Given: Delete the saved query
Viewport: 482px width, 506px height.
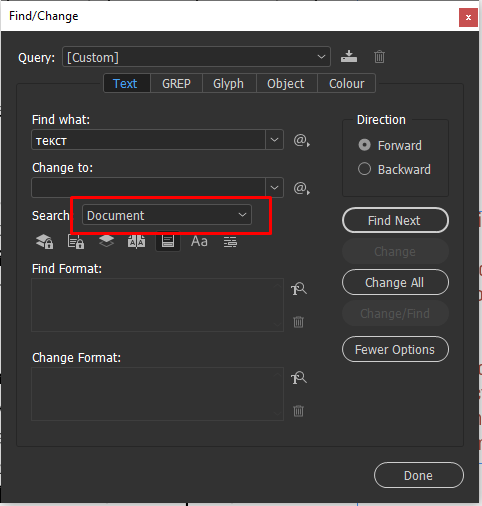Looking at the screenshot, I should pyautogui.click(x=379, y=57).
